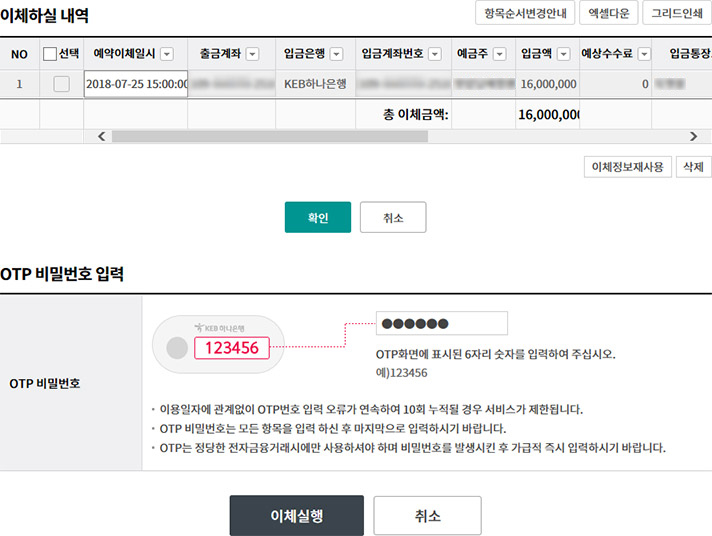The height and width of the screenshot is (536, 712).
Task: Toggle the 선택 header checkbox
Action: (x=50, y=54)
